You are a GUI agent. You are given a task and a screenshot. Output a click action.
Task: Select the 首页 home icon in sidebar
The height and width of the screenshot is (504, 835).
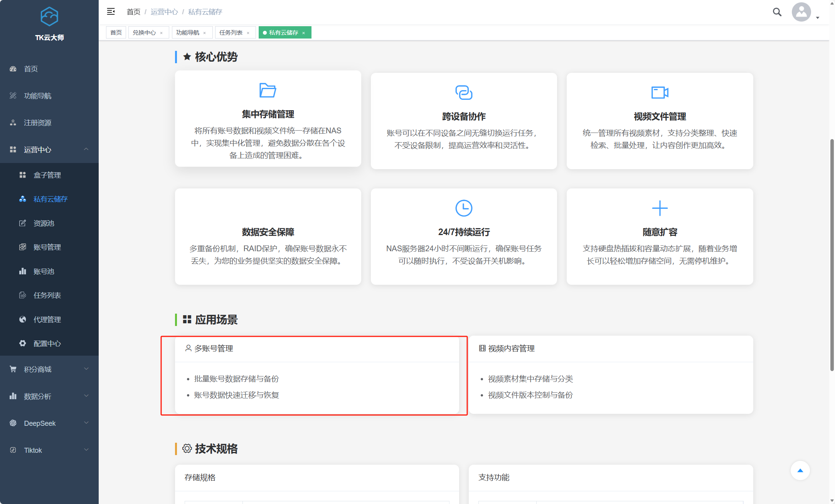pos(13,69)
